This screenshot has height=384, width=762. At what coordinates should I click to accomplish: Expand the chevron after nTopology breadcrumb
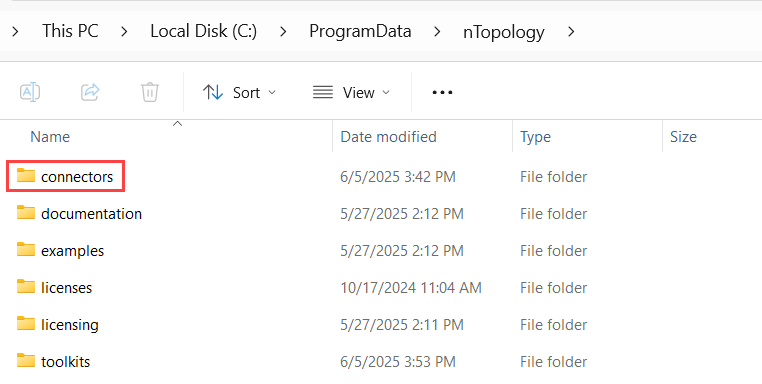(571, 32)
